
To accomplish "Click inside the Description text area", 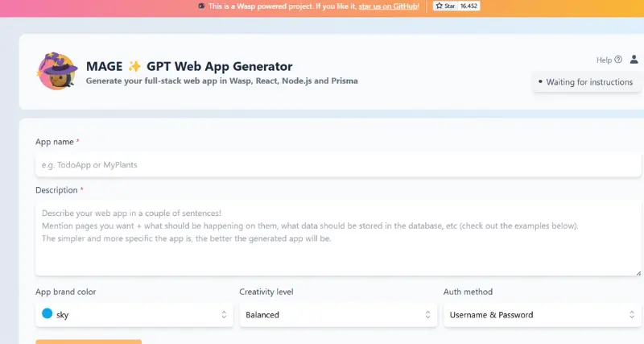I will [336, 238].
